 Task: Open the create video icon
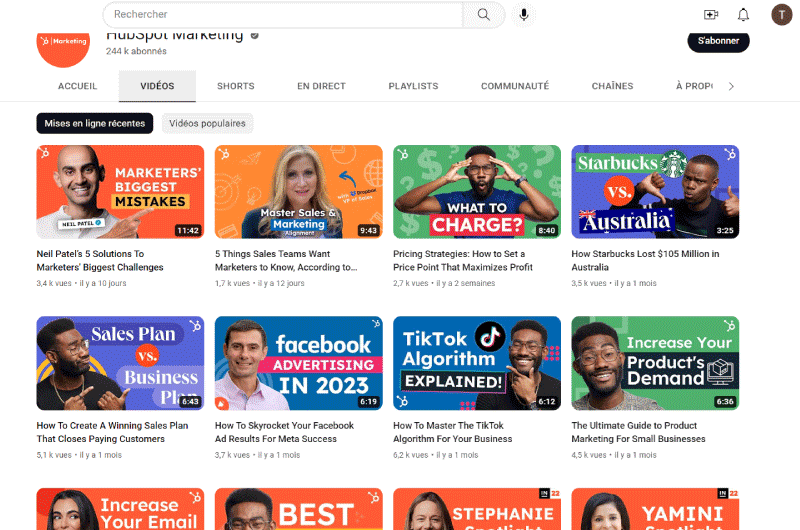click(711, 15)
